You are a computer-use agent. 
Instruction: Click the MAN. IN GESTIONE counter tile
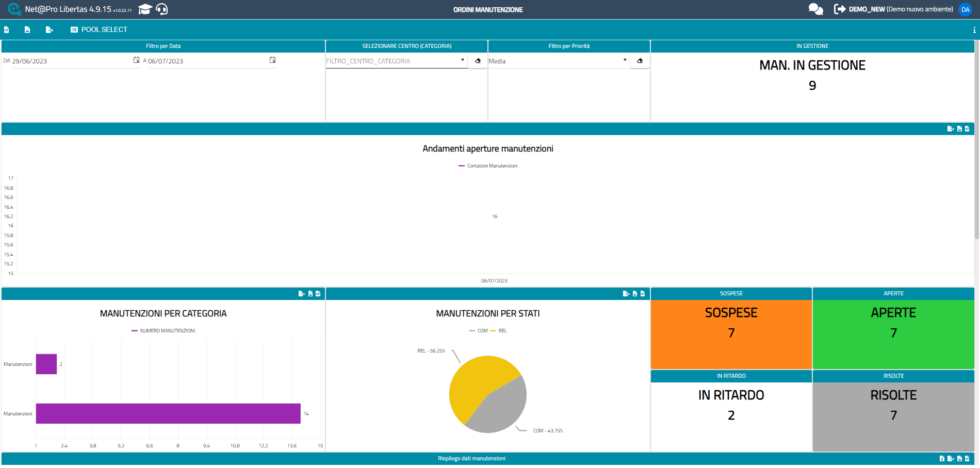[812, 87]
